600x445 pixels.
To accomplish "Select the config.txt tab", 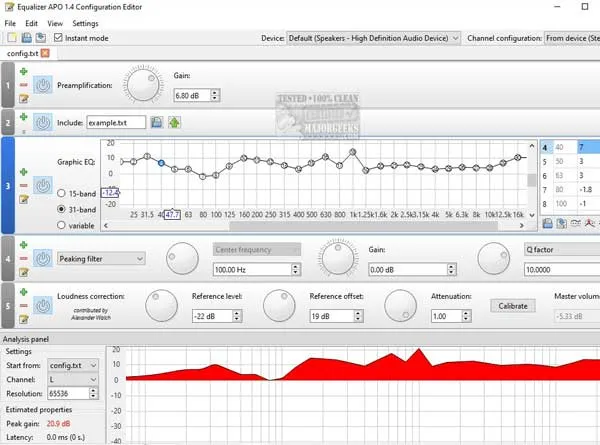I will (x=23, y=53).
